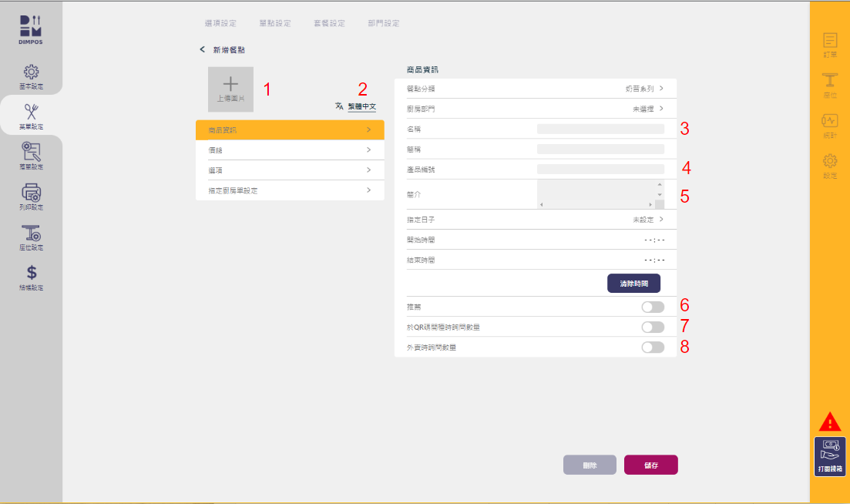
Task: Toggle the 推薦 switch
Action: [652, 307]
